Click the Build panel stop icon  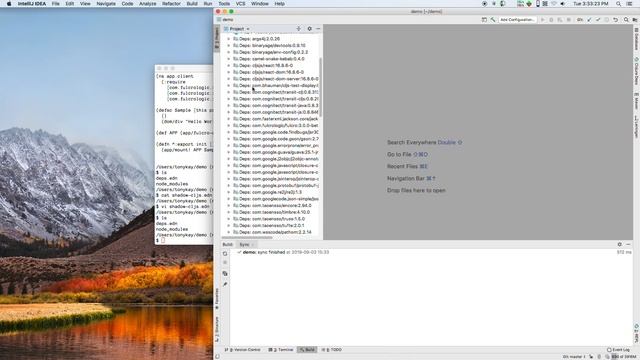pos(225,263)
